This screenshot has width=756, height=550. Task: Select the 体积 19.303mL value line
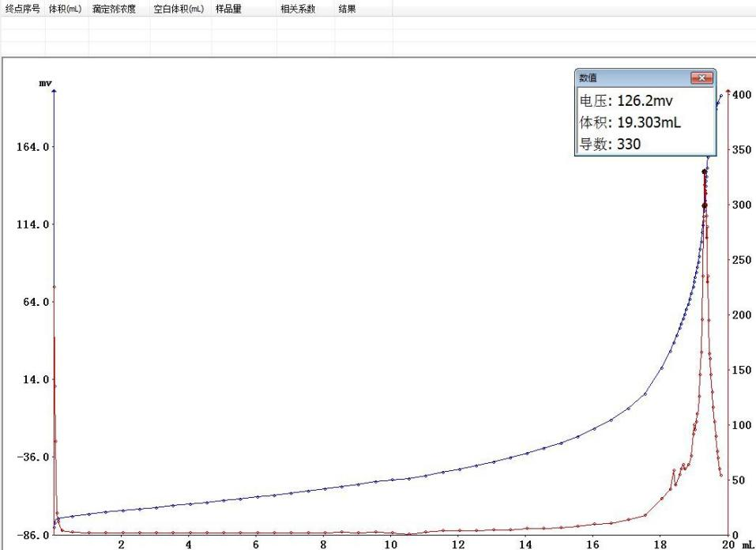pos(630,122)
